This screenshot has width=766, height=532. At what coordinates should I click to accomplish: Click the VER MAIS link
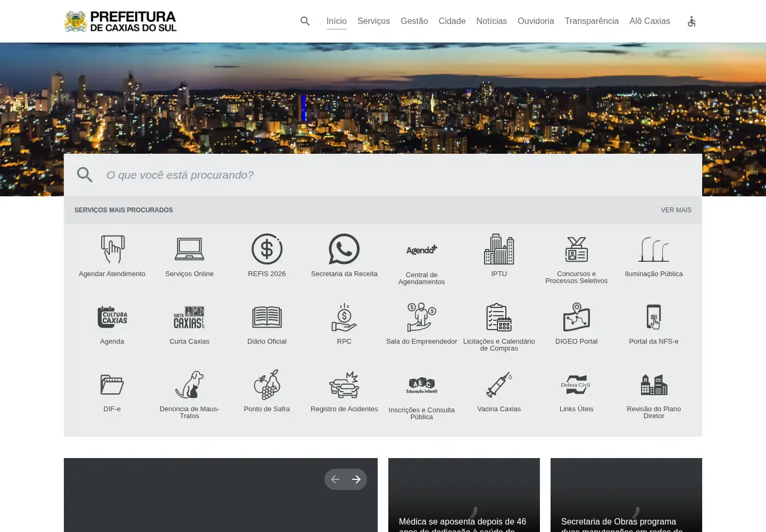click(676, 210)
